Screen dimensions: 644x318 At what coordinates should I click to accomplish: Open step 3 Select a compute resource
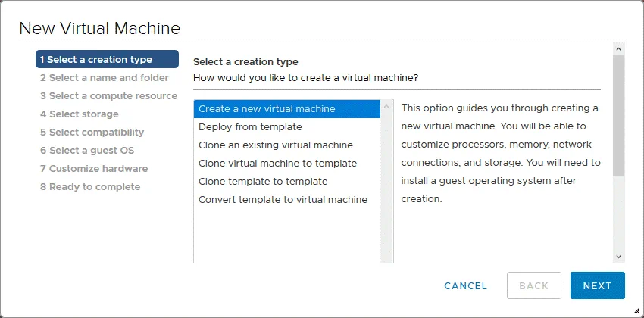(108, 95)
